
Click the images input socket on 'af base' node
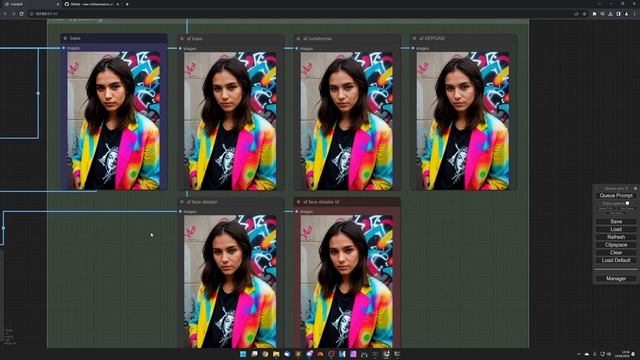click(x=180, y=49)
